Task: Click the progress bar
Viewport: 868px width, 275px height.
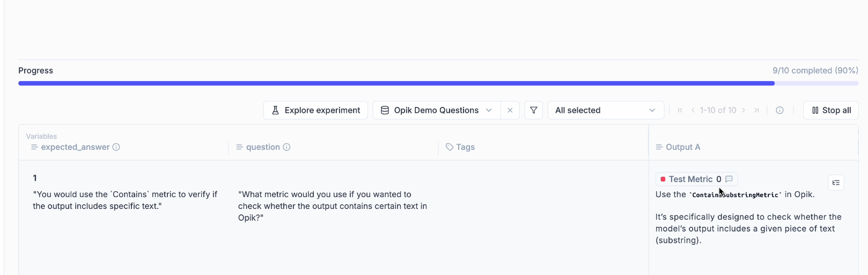Action: click(438, 83)
